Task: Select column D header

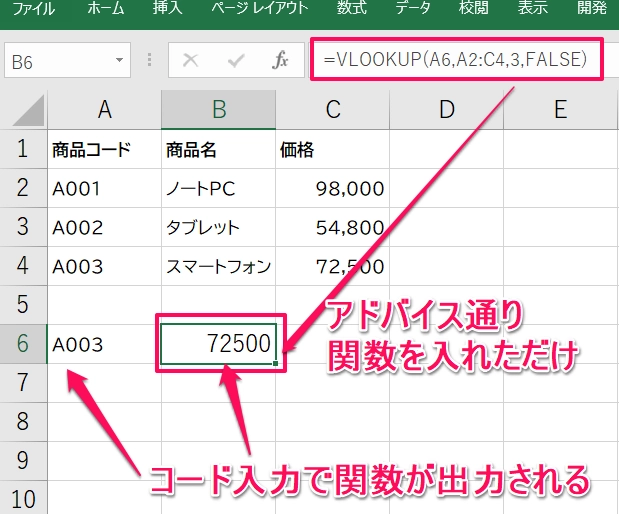Action: pyautogui.click(x=446, y=109)
